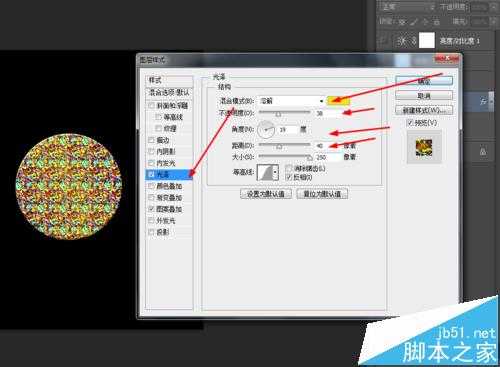Click the style preview thumbnail
The width and height of the screenshot is (500, 367).
pyautogui.click(x=424, y=147)
